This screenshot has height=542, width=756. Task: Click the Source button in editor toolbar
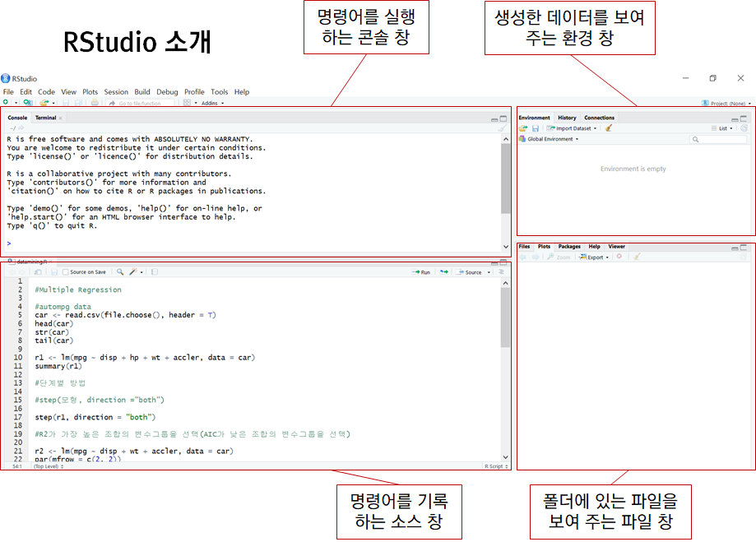[469, 272]
